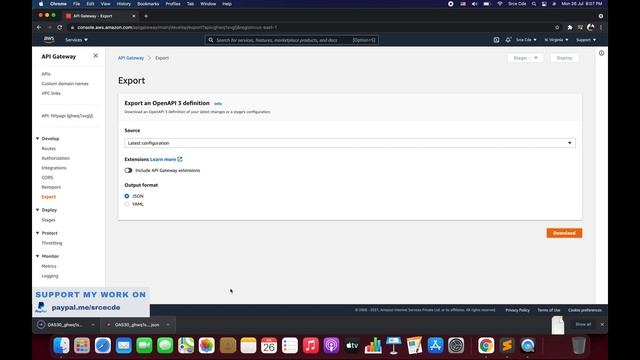Open the Bookmarks menu
Viewport: 640px width, 360px height.
tap(148, 4)
